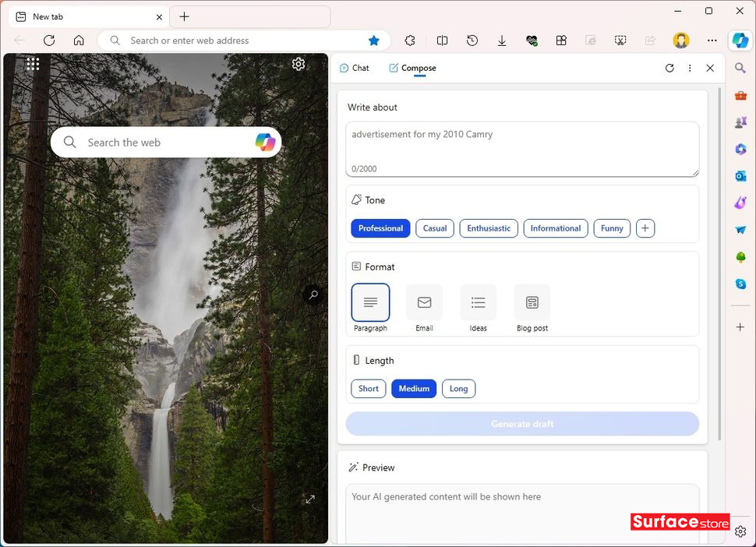Select the Compose tab
Image resolution: width=756 pixels, height=547 pixels.
coord(412,69)
